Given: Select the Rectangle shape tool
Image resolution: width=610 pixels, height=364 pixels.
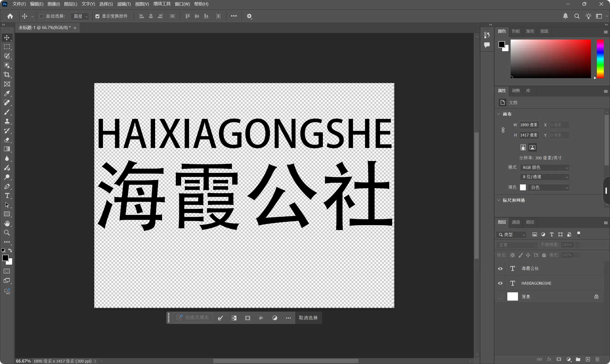Looking at the screenshot, I should 7,214.
